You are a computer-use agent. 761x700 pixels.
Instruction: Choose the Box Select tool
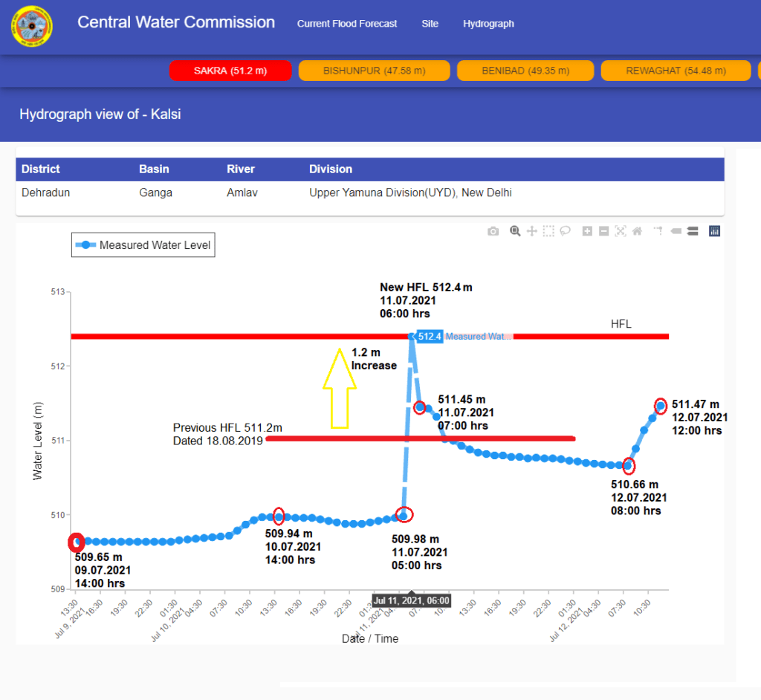(x=548, y=231)
